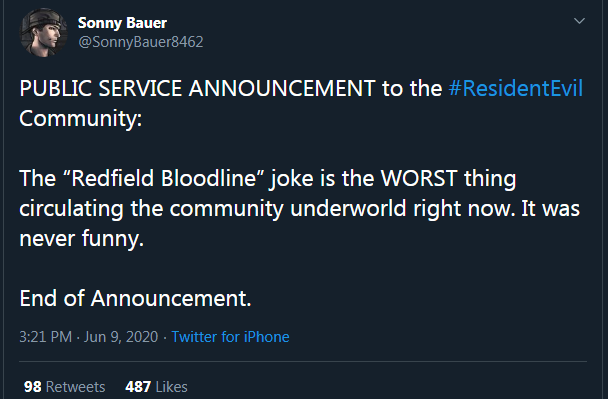This screenshot has height=399, width=608.
Task: Follow the Twitter for iPhone source link
Action: [x=230, y=337]
